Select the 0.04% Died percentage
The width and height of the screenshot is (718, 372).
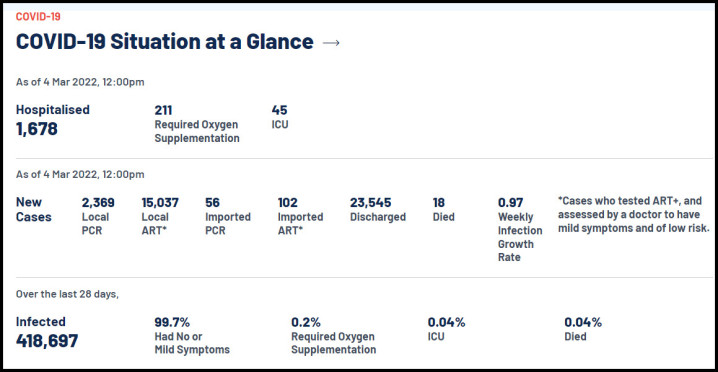582,329
